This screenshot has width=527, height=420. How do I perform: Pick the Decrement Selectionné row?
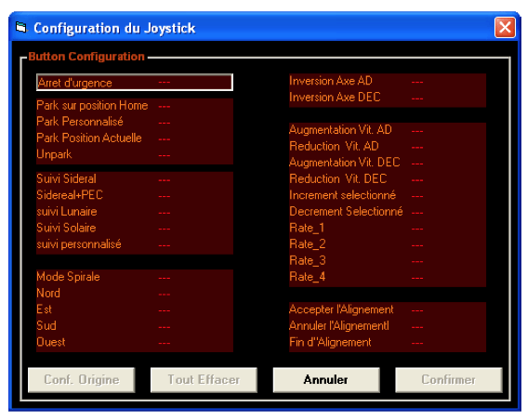tap(388, 212)
